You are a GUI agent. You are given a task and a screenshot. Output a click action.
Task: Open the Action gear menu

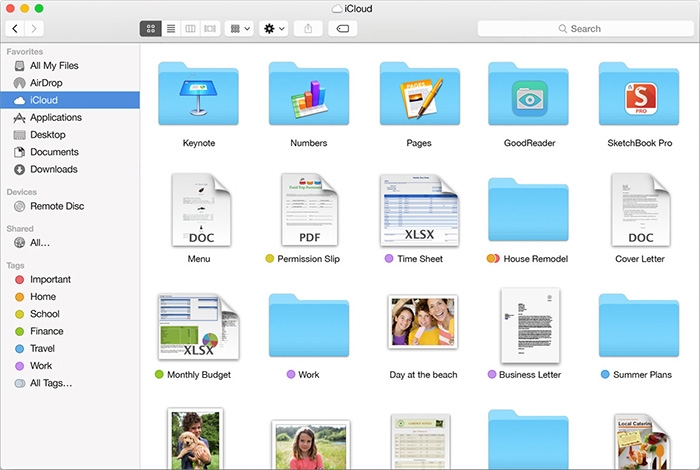(274, 29)
